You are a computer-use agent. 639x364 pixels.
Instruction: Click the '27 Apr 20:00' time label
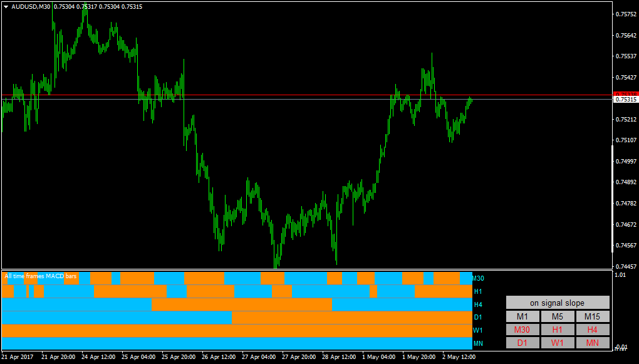[299, 356]
